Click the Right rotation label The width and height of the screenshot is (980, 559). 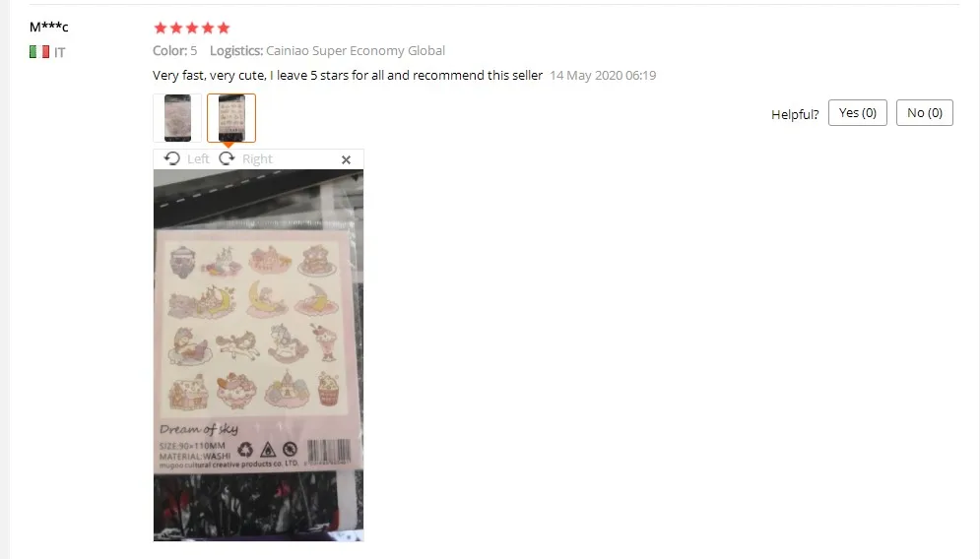[257, 159]
